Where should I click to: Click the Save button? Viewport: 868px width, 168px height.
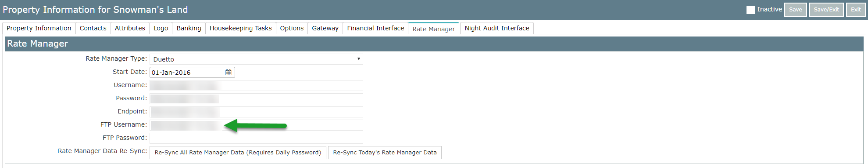[795, 10]
